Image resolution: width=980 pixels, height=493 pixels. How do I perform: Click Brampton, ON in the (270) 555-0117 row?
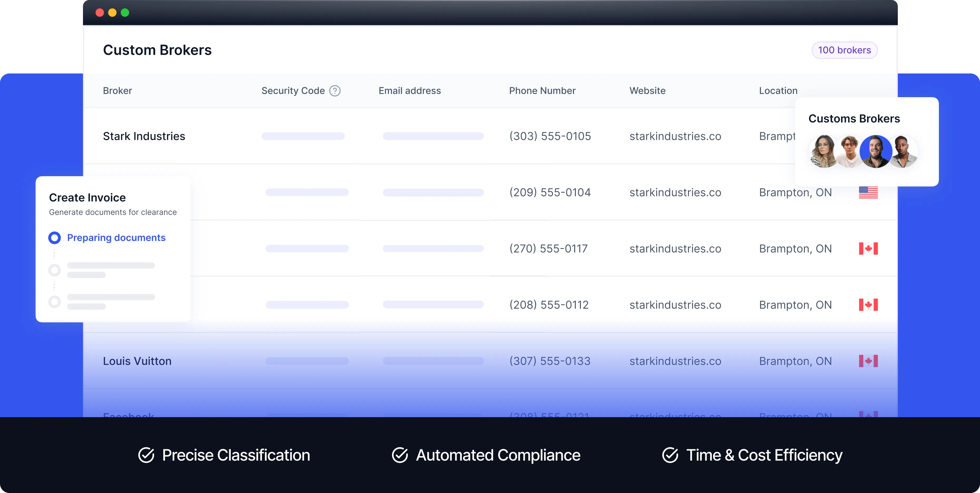pos(795,249)
